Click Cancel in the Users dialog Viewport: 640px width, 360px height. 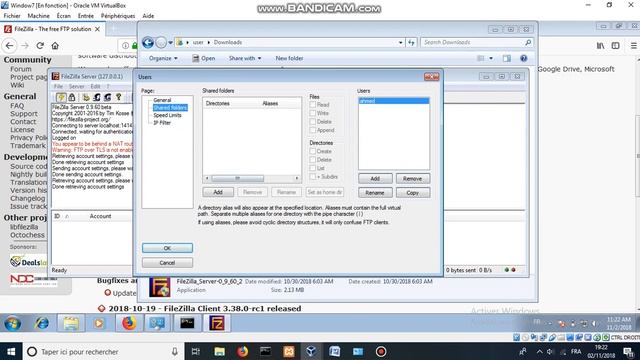coord(167,262)
